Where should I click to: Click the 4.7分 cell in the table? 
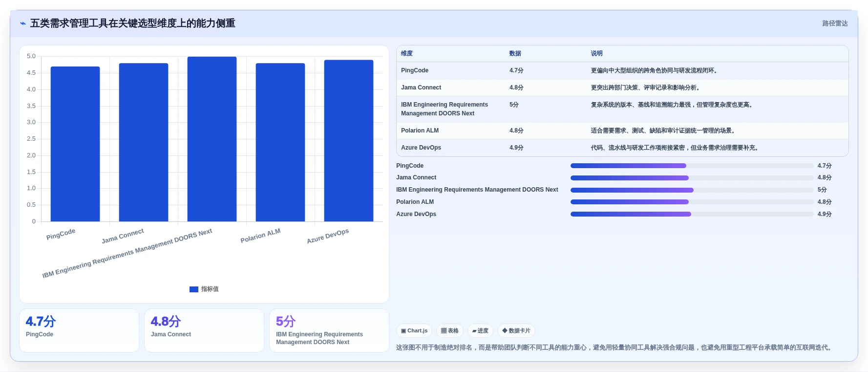tap(516, 70)
